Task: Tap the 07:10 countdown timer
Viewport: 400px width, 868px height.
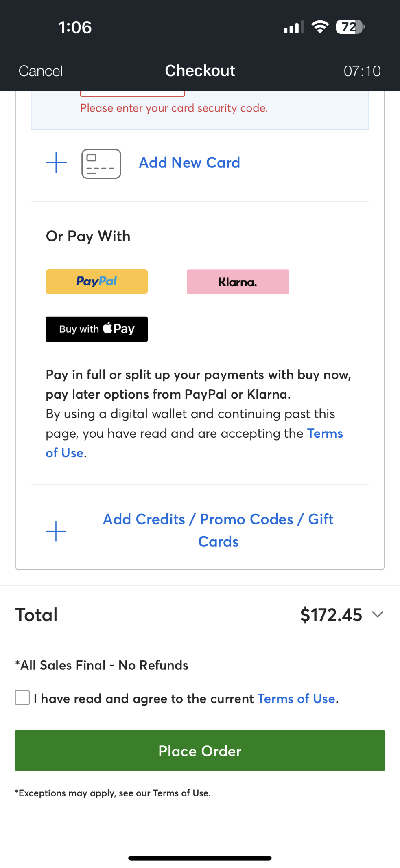Action: (362, 70)
